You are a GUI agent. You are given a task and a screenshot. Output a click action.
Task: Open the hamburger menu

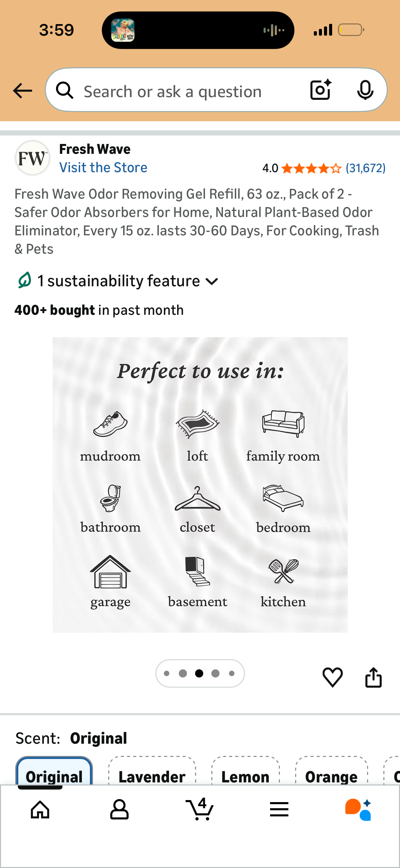[x=279, y=809]
